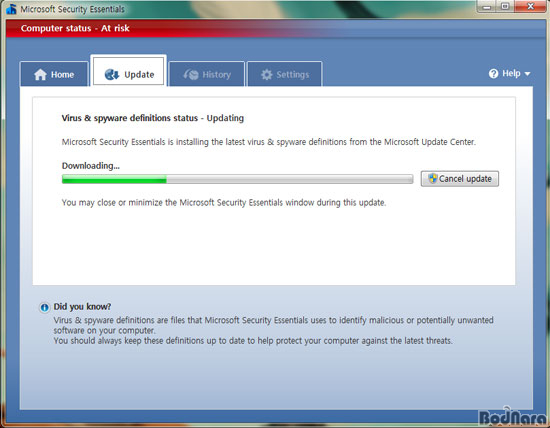550x428 pixels.
Task: Open the Settings tab label
Action: (x=293, y=74)
